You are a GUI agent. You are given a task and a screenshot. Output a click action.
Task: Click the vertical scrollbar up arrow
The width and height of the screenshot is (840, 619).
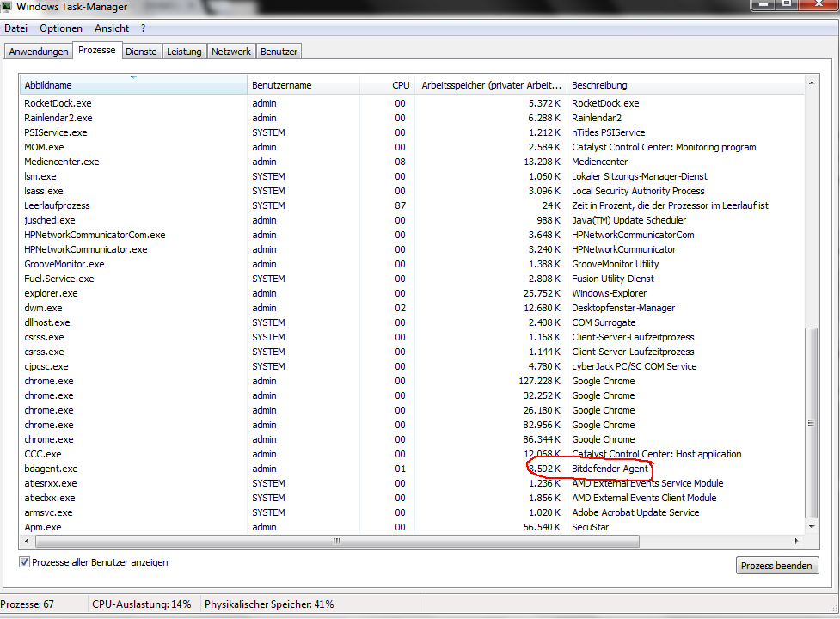[812, 83]
